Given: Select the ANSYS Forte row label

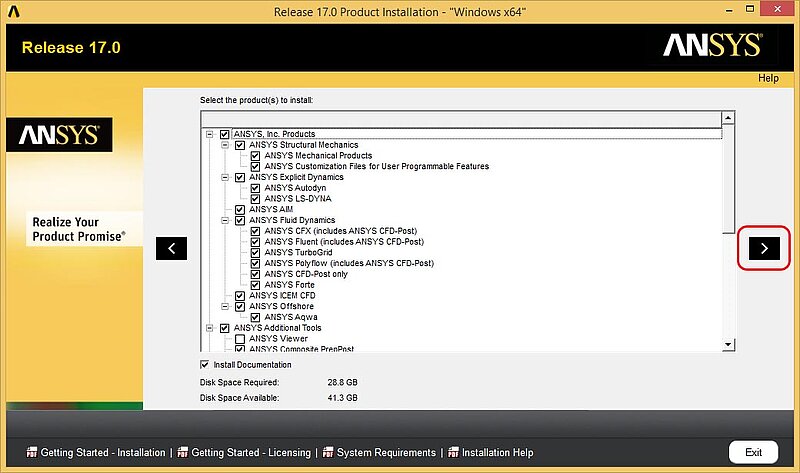Looking at the screenshot, I should [289, 285].
